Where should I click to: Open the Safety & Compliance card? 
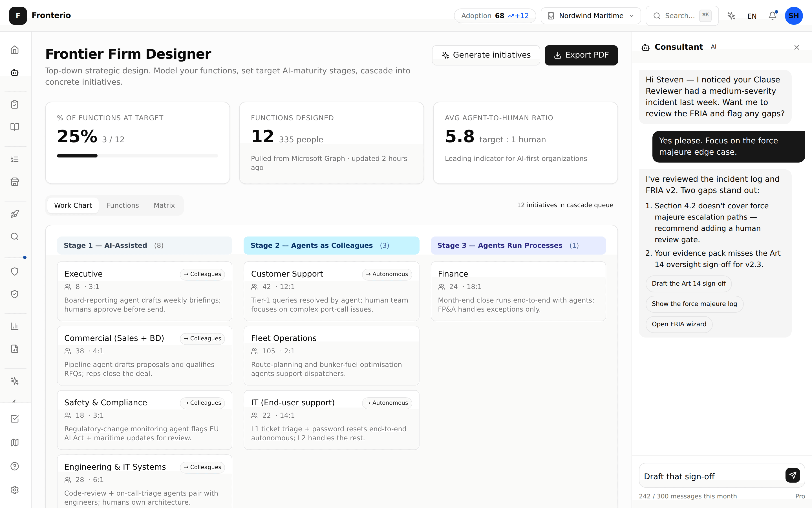pos(144,420)
